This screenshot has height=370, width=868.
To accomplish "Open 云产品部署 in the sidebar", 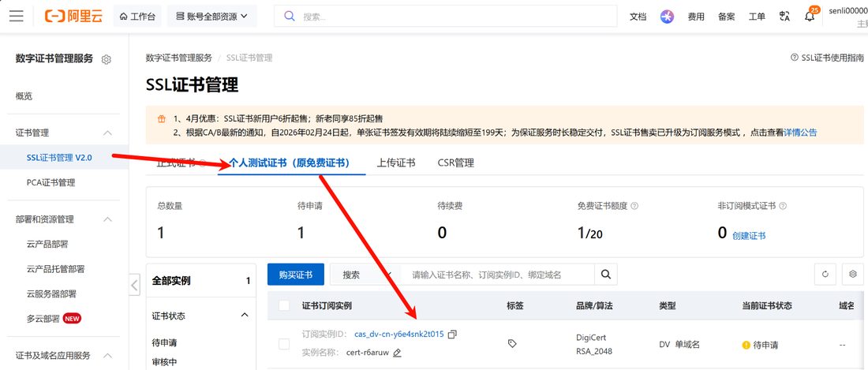I will tap(47, 244).
